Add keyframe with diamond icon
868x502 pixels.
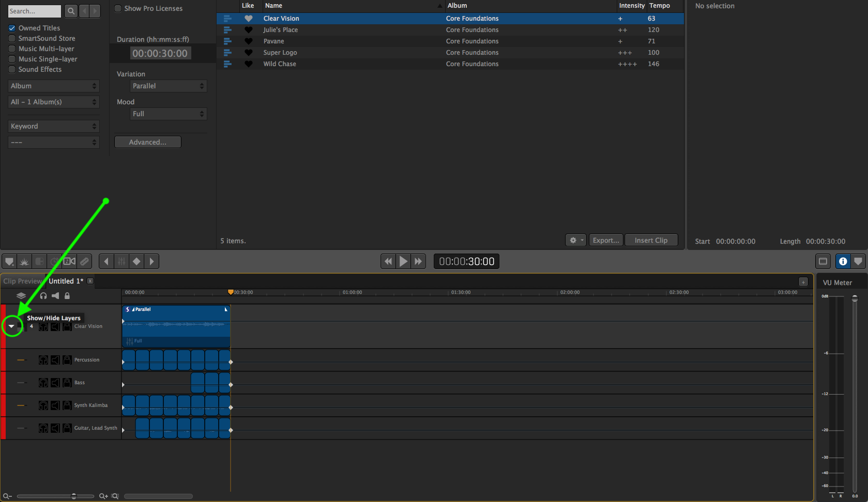pos(136,261)
